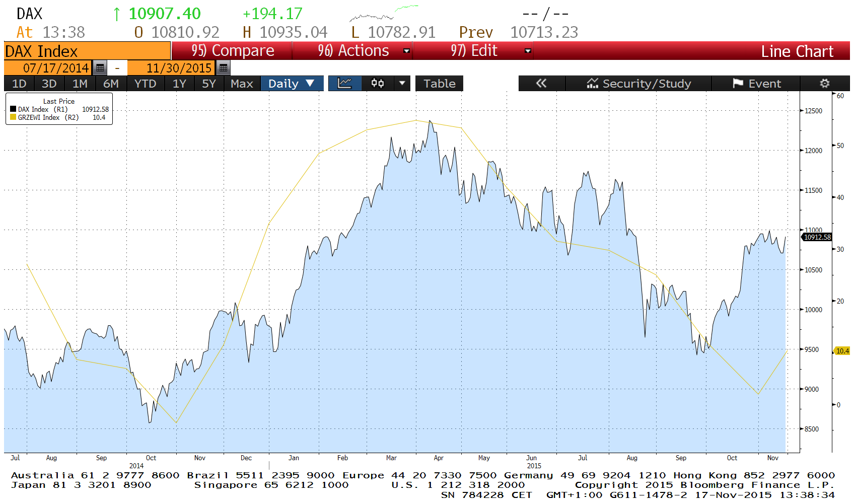Open the 97) Edit dropdown
This screenshot has width=854, height=504.
tap(473, 51)
